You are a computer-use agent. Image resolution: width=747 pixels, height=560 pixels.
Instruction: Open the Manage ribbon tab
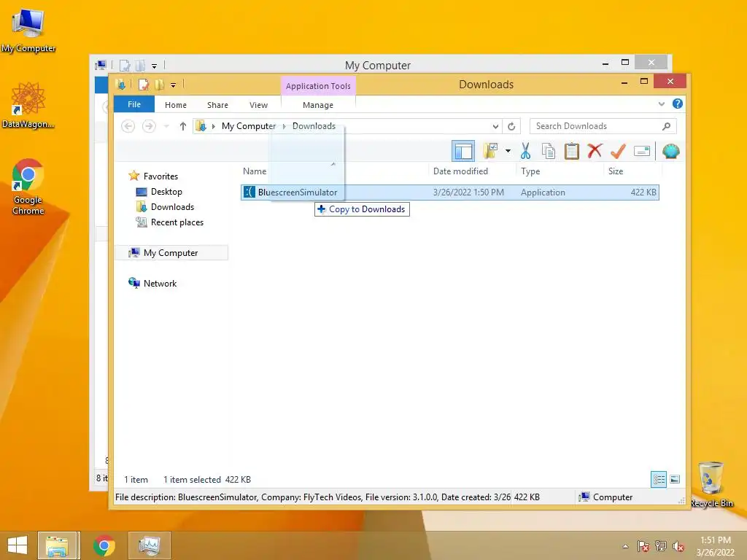(318, 105)
